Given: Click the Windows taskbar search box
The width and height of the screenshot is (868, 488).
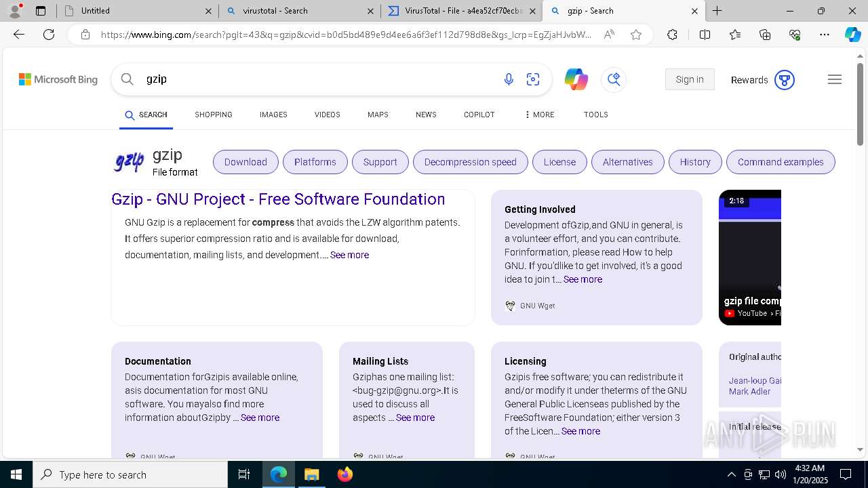Looking at the screenshot, I should [130, 474].
